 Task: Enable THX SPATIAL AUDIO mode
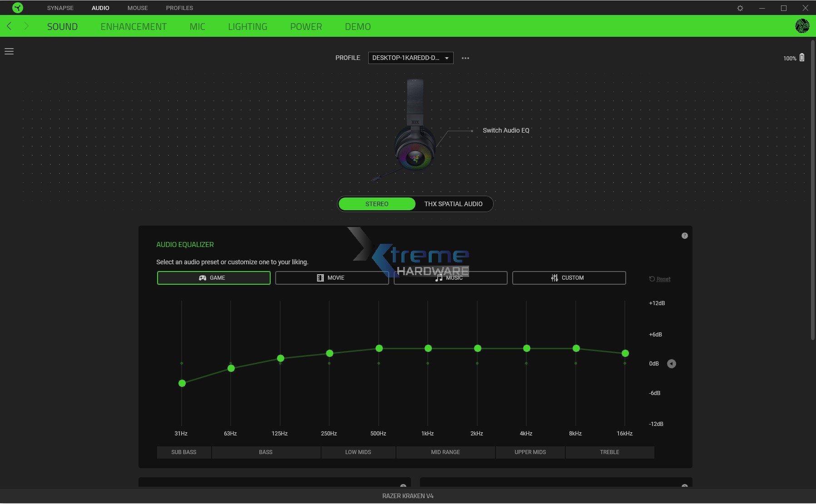pos(454,204)
